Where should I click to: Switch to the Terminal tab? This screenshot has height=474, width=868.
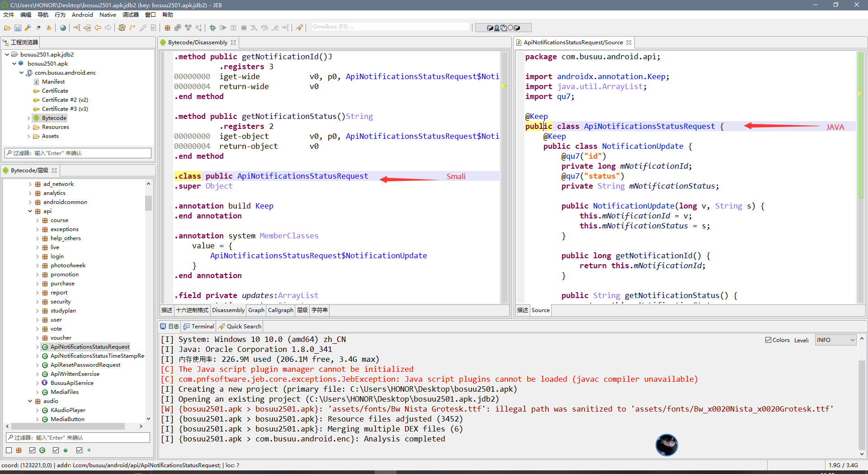[199, 327]
